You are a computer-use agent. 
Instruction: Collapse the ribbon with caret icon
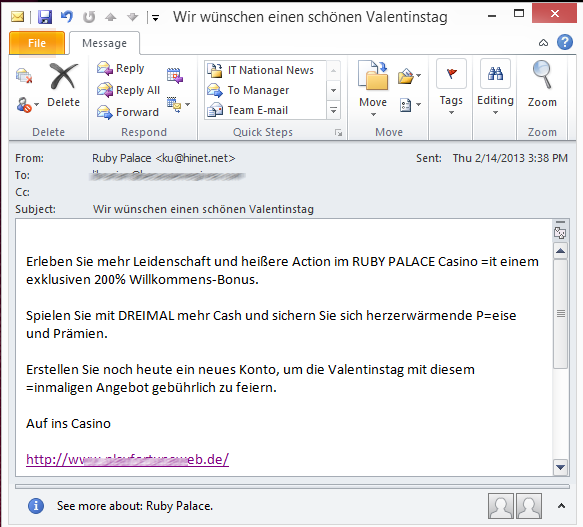coord(543,43)
